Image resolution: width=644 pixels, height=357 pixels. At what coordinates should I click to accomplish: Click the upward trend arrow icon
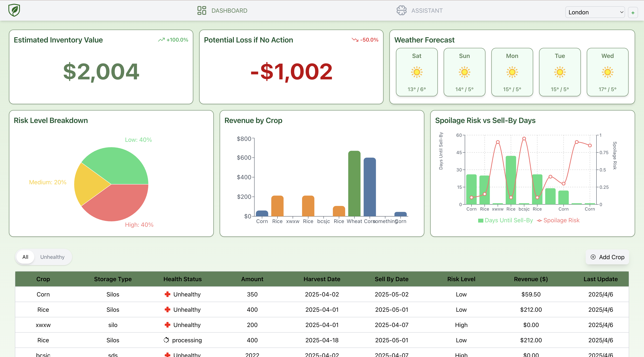161,40
